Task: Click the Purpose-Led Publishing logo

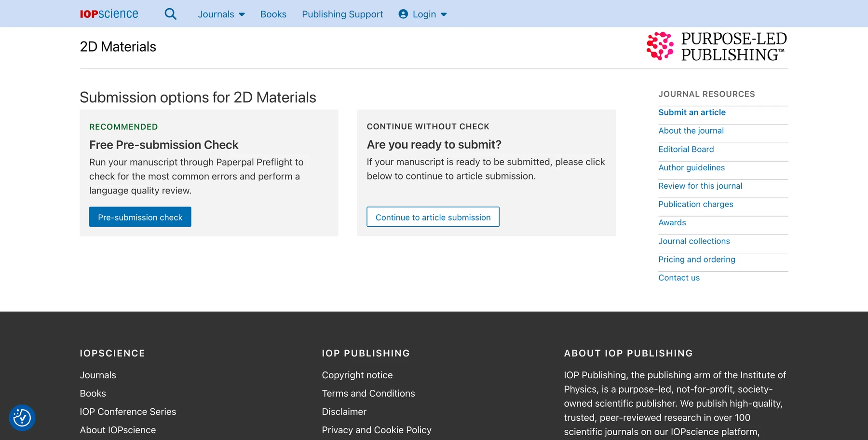Action: [x=717, y=46]
